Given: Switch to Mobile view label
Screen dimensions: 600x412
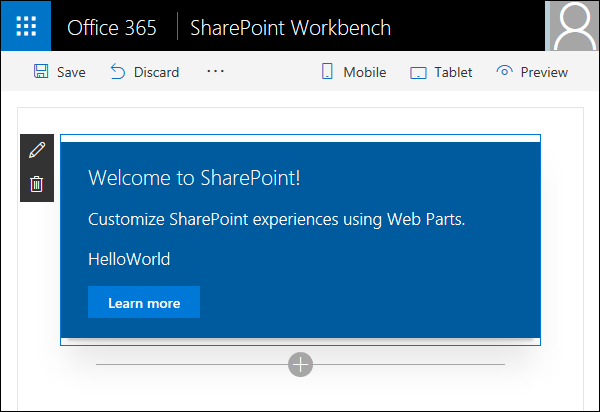Looking at the screenshot, I should pyautogui.click(x=365, y=72).
